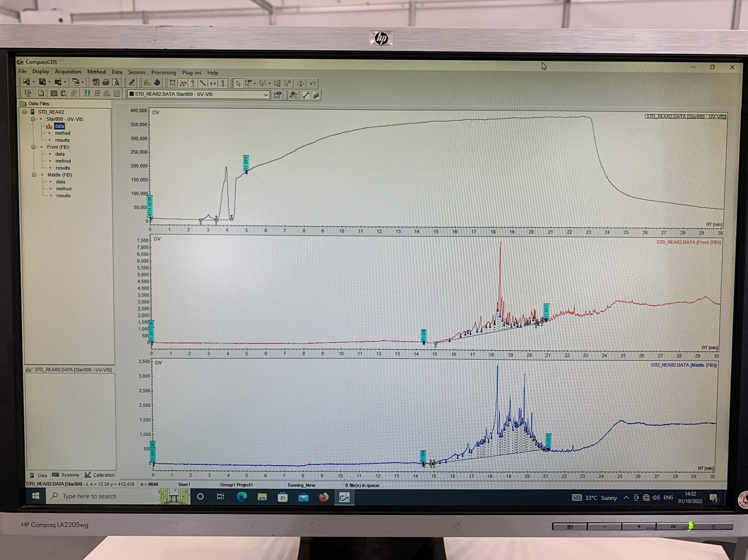Switch to the Systems tab
The image size is (748, 560).
[66, 475]
